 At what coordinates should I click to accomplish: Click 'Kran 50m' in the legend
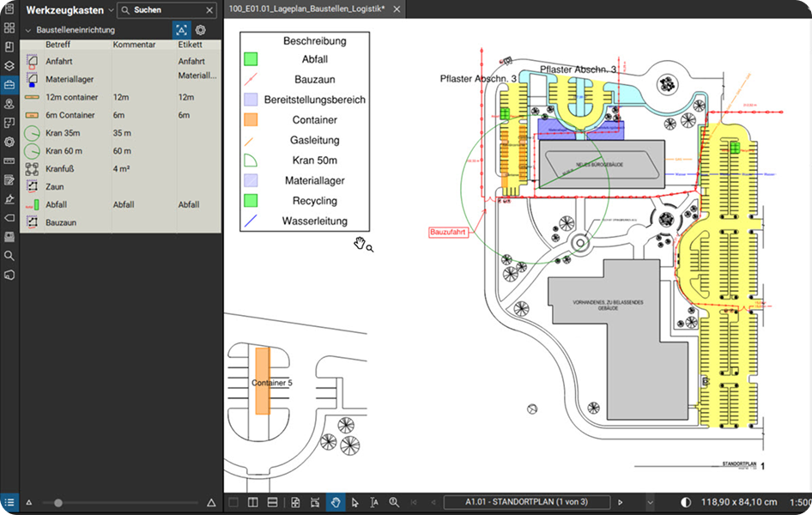tap(315, 161)
